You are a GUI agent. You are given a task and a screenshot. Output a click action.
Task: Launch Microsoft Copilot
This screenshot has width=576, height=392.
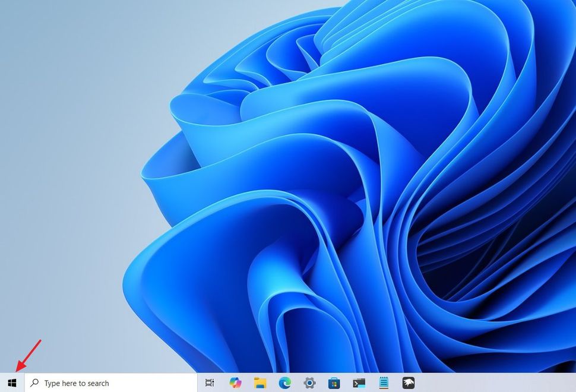(x=235, y=383)
